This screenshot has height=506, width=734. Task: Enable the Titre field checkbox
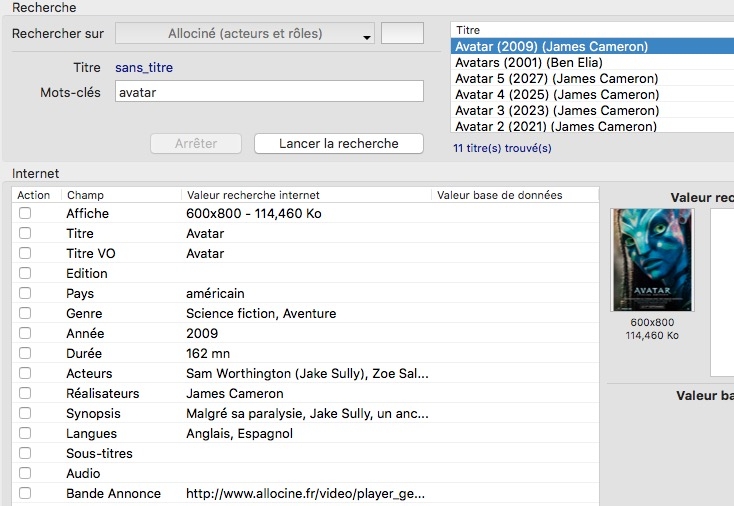click(x=25, y=233)
